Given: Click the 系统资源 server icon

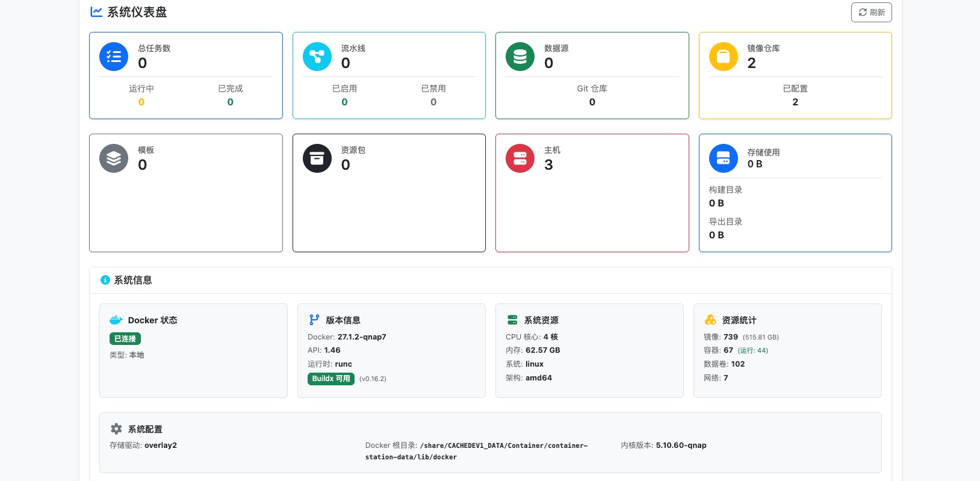Looking at the screenshot, I should (512, 320).
